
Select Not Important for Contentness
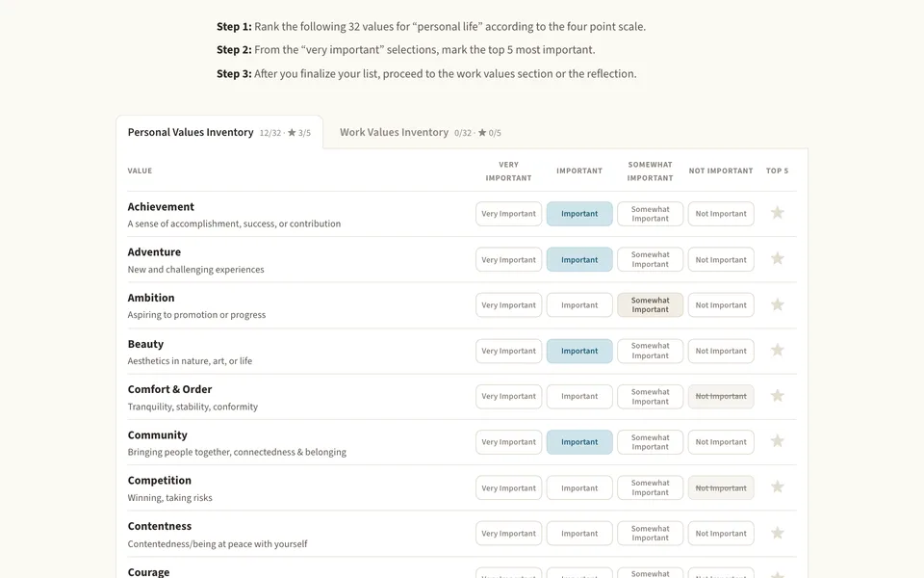(721, 533)
